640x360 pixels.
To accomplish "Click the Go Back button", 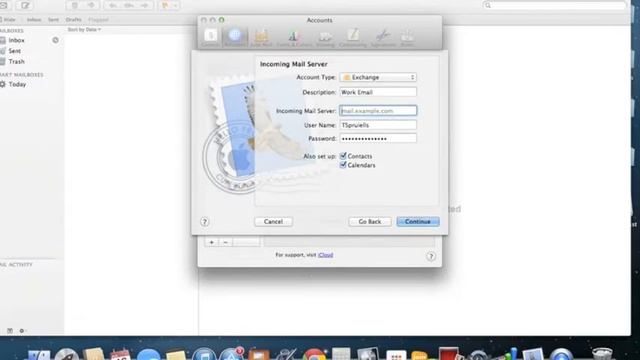I will click(370, 222).
